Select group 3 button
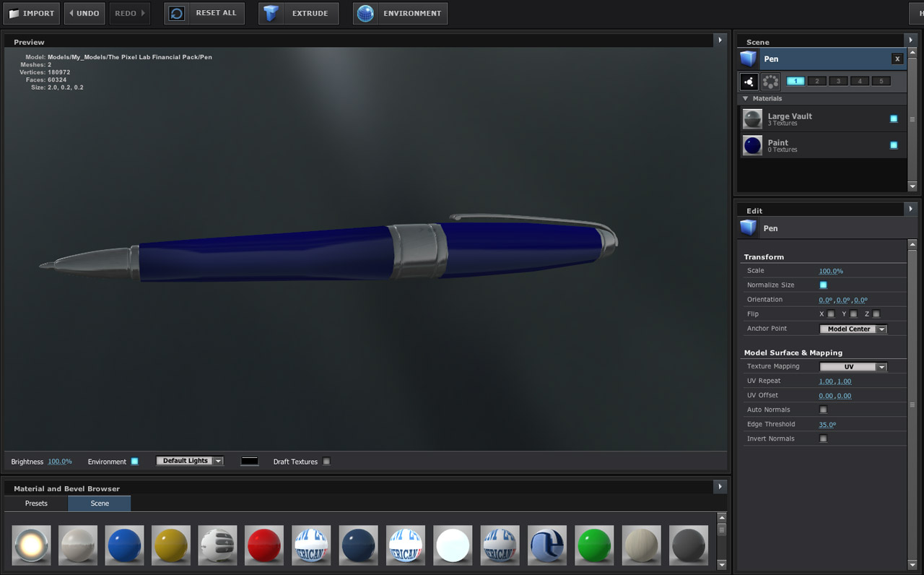This screenshot has height=575, width=924. 838,82
